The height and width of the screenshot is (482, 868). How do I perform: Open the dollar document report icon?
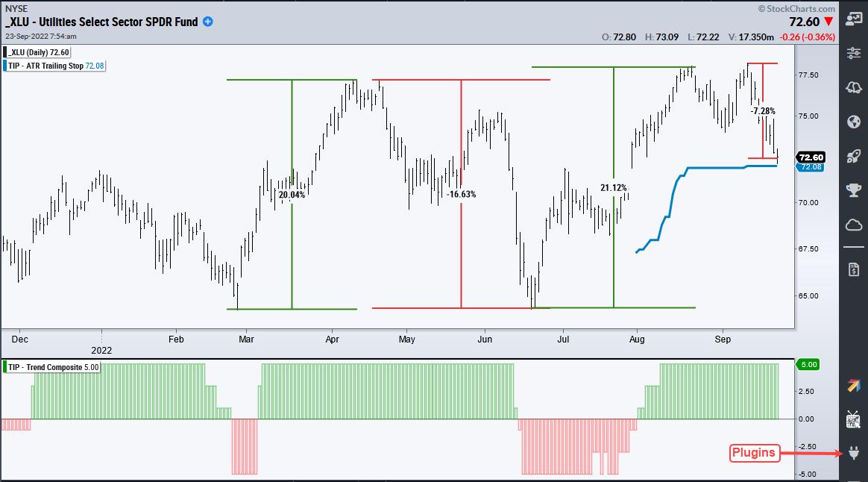point(854,270)
